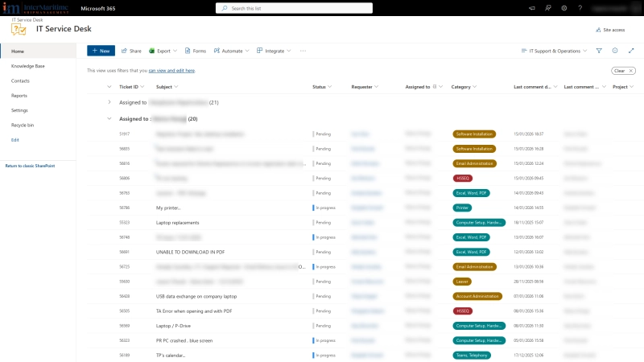
Task: Click Edit under the left navigation
Action: (14, 140)
